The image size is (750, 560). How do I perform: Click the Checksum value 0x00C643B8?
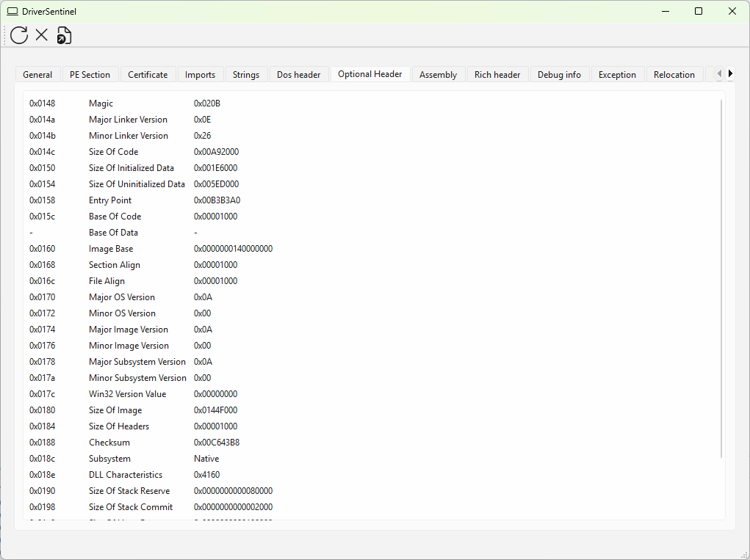(217, 443)
